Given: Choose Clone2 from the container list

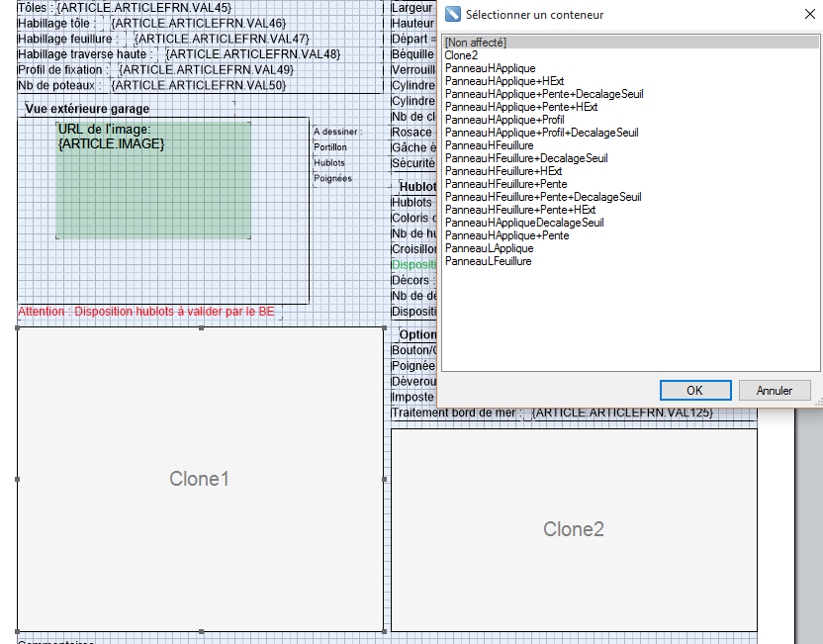Looking at the screenshot, I should [461, 55].
